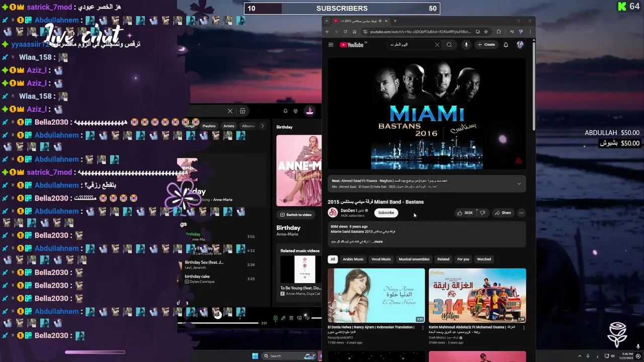This screenshot has height=362, width=644.
Task: Open the browser tab search dropdown
Action: [x=327, y=21]
